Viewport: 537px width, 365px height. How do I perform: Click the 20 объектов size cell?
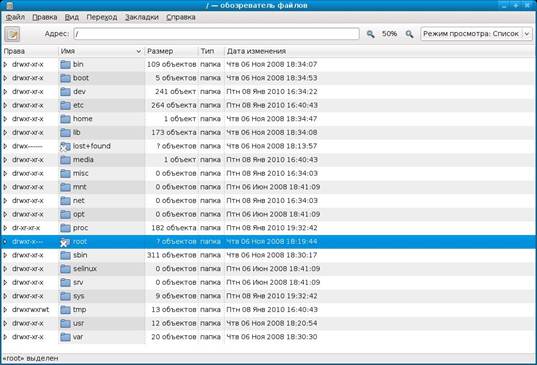tap(174, 337)
